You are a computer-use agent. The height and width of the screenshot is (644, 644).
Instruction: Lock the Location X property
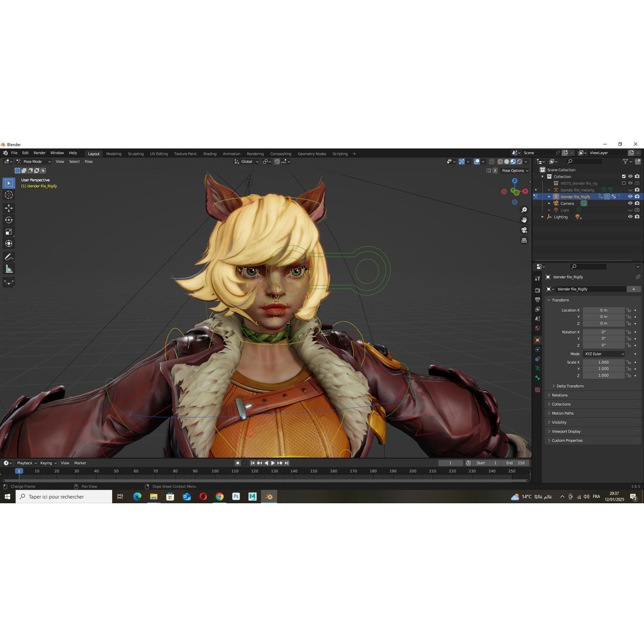pos(628,311)
